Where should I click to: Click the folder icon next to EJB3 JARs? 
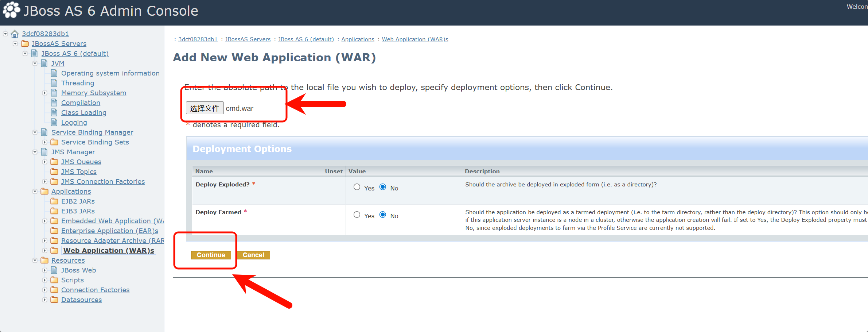click(54, 211)
